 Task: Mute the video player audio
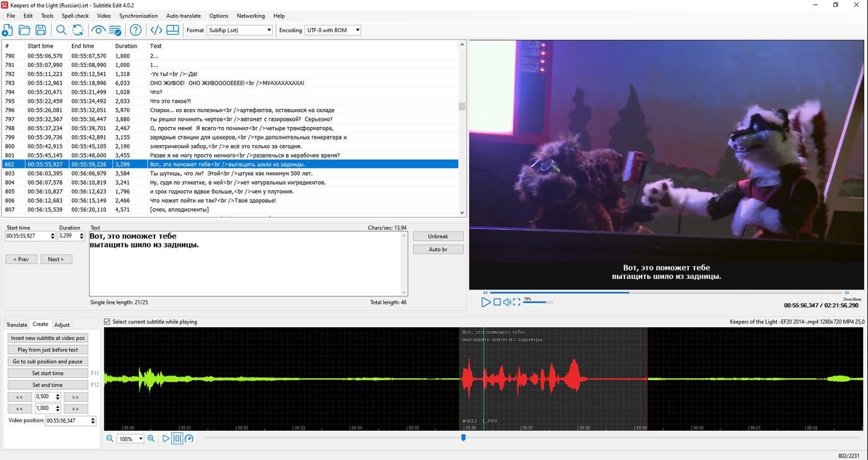507,302
